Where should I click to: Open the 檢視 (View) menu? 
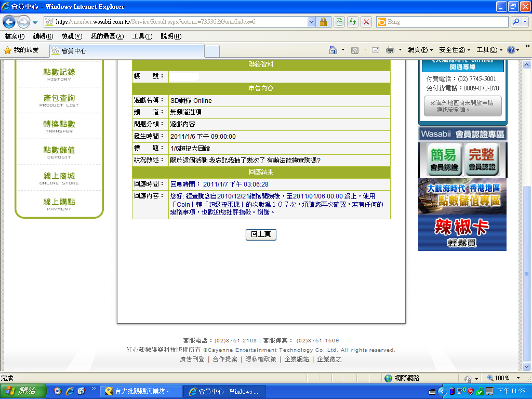tap(71, 36)
